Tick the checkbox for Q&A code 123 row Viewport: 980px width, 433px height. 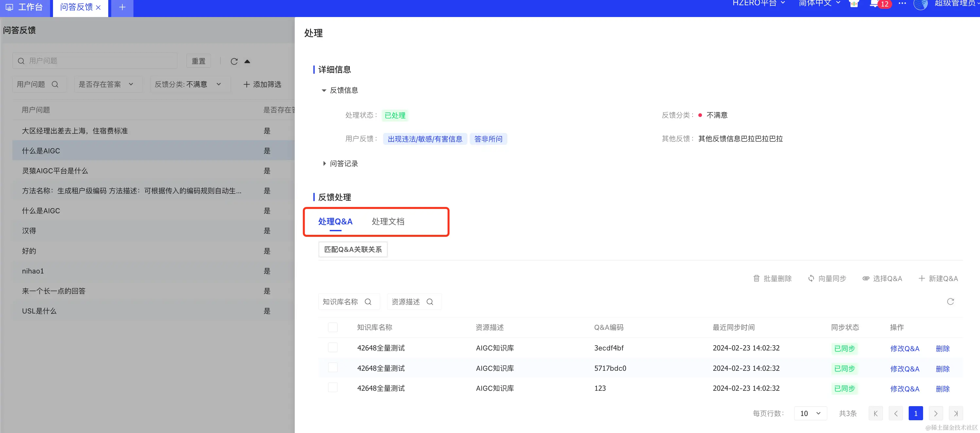[333, 388]
